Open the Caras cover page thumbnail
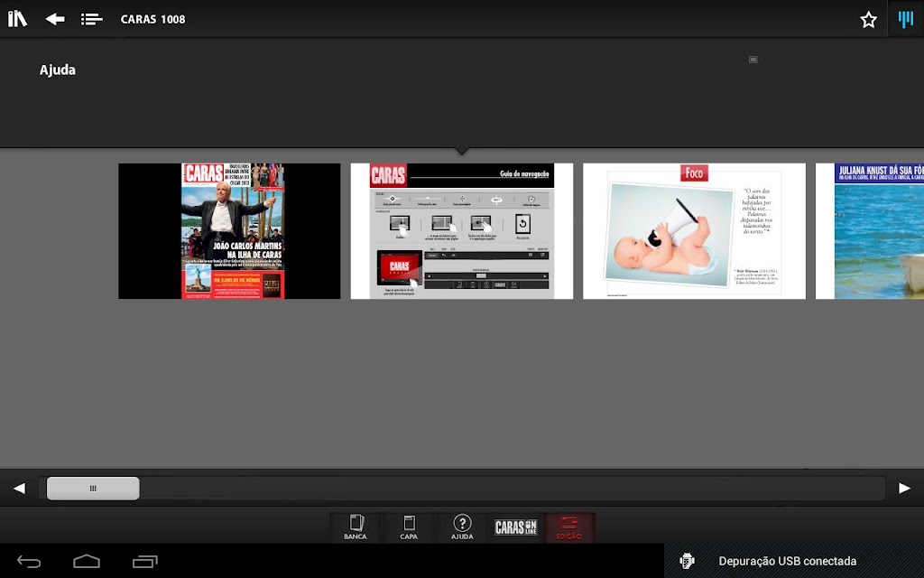 (x=229, y=231)
